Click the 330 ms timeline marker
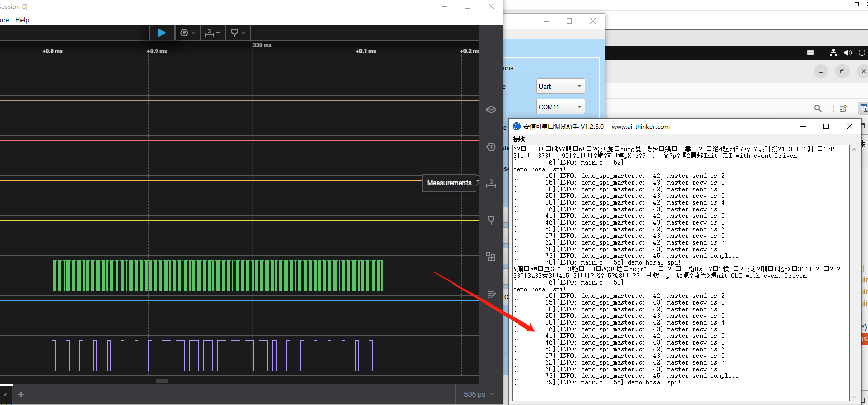The height and width of the screenshot is (405, 868). [262, 45]
